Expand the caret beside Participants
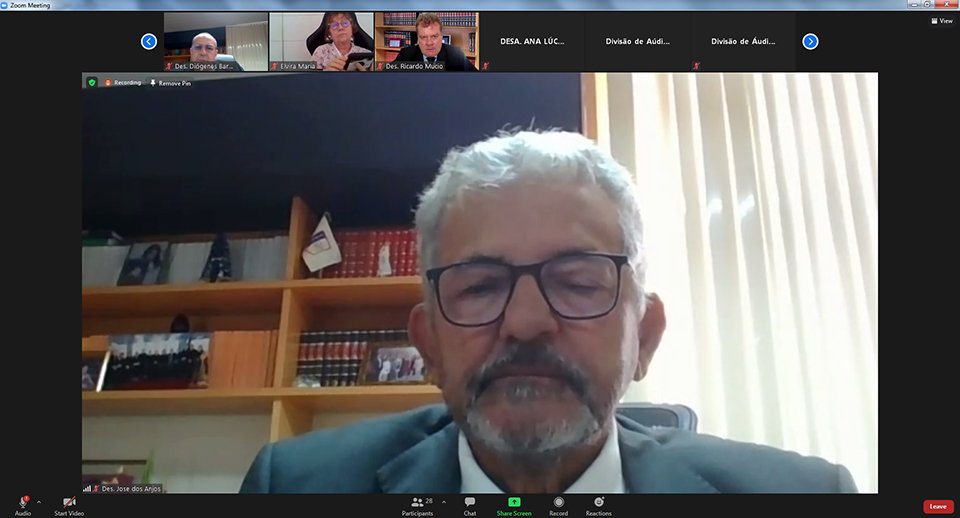 pyautogui.click(x=444, y=502)
